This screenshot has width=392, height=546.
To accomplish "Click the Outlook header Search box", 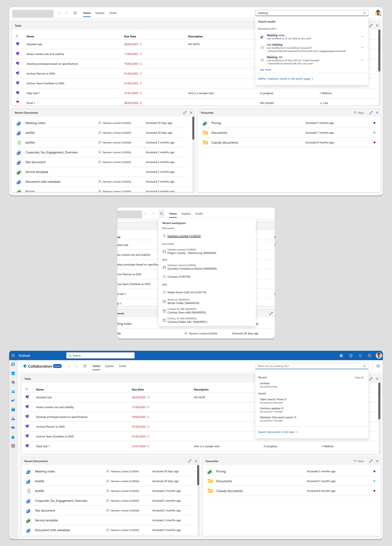I will tap(100, 355).
